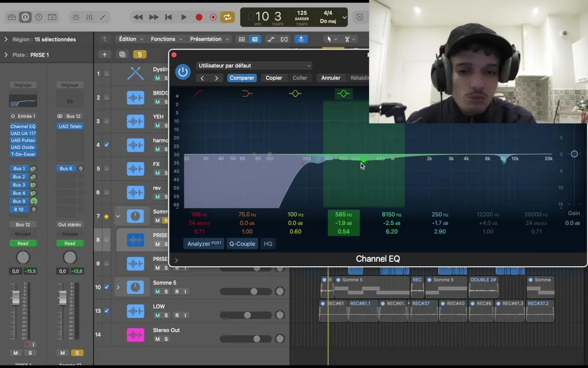Mute the LOW track
Viewport: 588px width, 368px height.
pos(158,315)
